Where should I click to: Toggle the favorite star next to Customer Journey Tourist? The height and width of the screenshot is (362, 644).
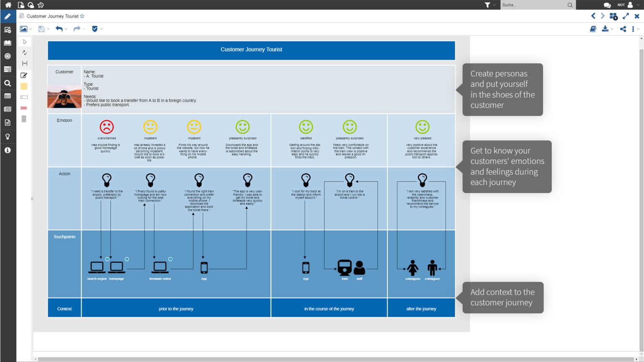[x=83, y=16]
